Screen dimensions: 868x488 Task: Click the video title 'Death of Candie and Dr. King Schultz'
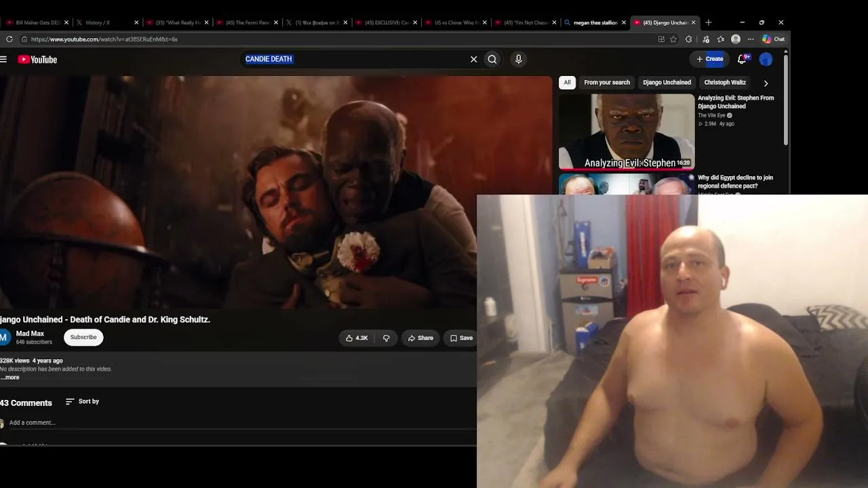tap(105, 320)
